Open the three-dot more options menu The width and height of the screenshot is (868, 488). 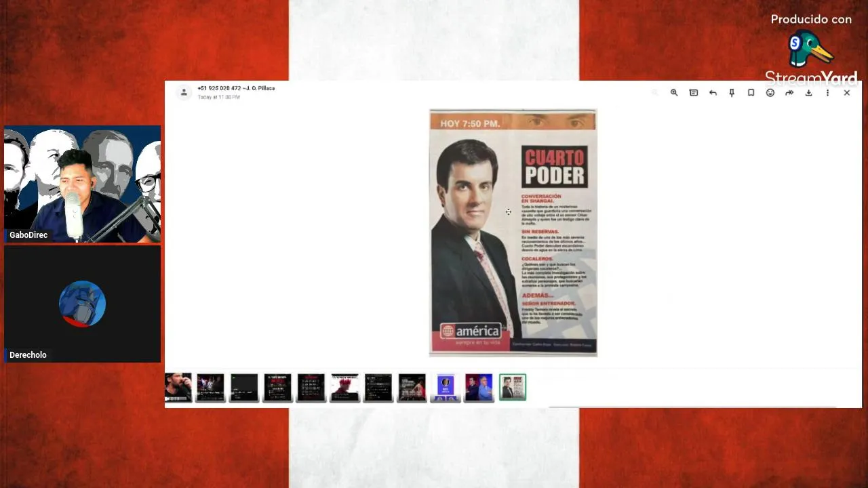point(827,93)
